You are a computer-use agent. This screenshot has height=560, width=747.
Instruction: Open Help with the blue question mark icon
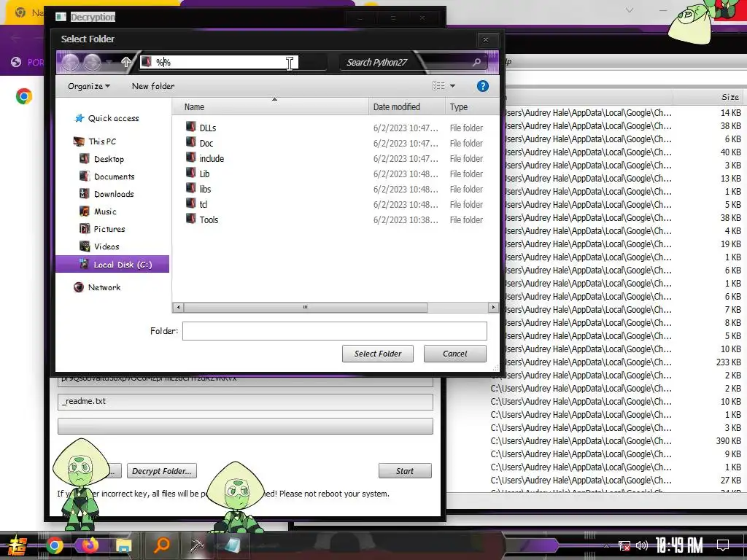[483, 86]
